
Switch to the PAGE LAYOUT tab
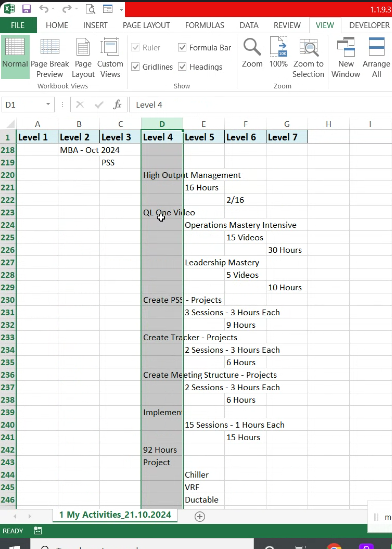coord(146,25)
